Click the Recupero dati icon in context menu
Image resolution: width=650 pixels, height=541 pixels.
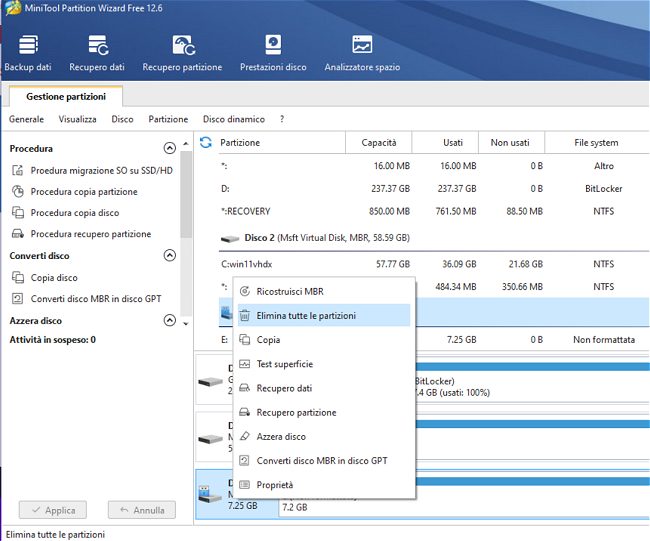tap(245, 388)
